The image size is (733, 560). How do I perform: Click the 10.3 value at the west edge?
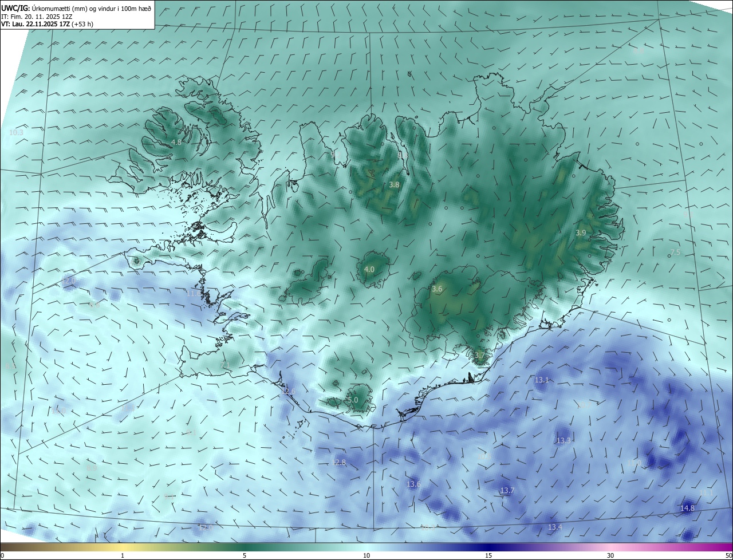(16, 133)
